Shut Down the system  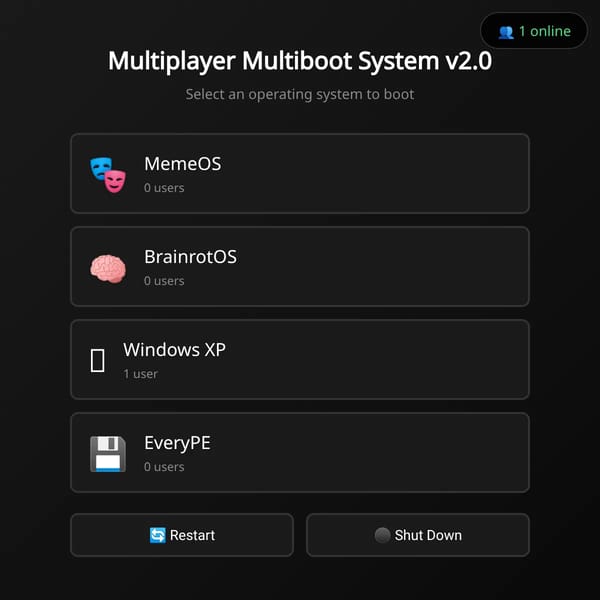tap(418, 535)
